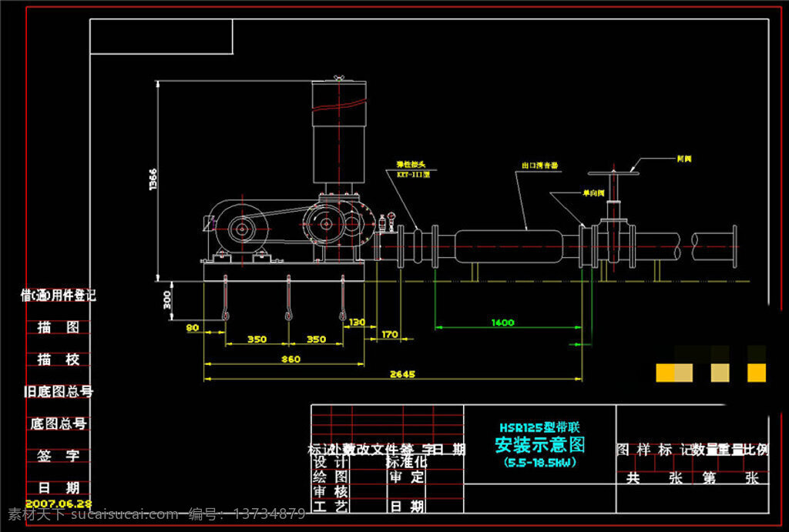
Task: Select the 工艺 cell in title block
Action: coord(330,506)
